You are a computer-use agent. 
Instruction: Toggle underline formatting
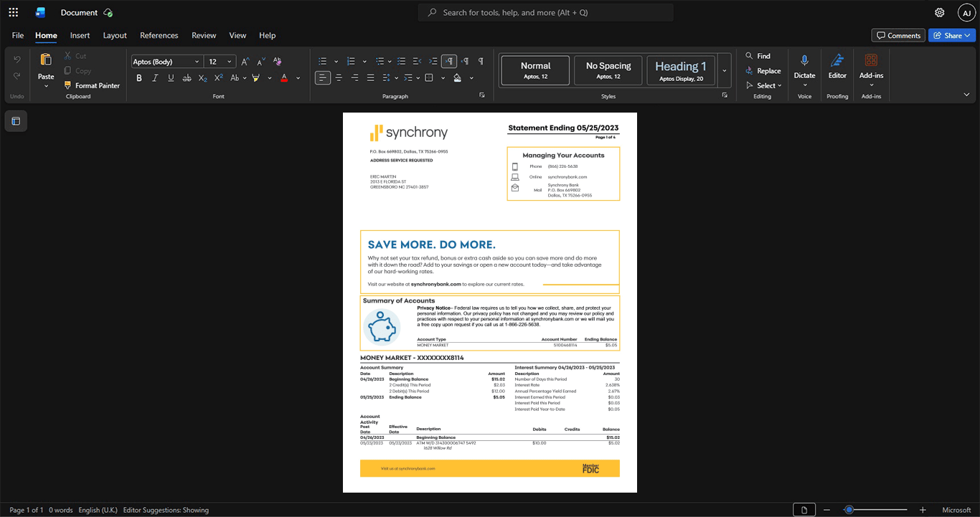171,77
